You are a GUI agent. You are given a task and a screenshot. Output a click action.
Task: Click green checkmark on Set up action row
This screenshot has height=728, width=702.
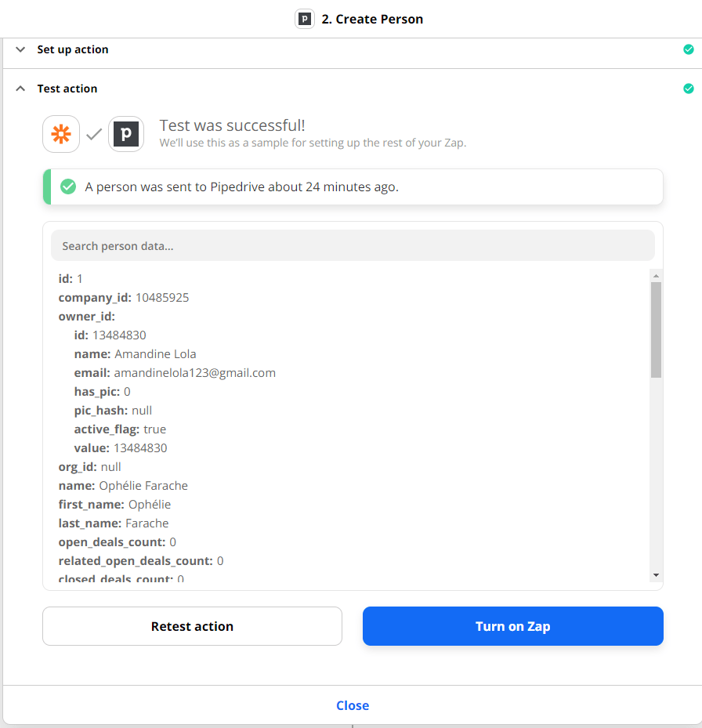[689, 49]
